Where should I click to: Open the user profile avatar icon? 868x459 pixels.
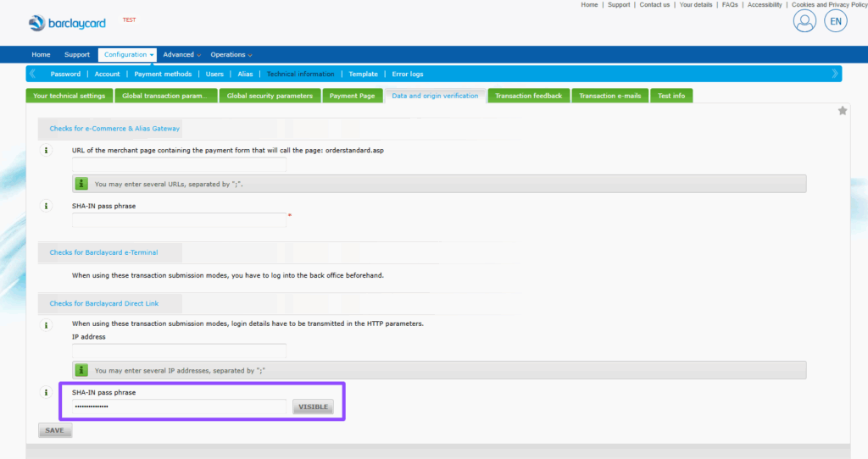pos(804,21)
